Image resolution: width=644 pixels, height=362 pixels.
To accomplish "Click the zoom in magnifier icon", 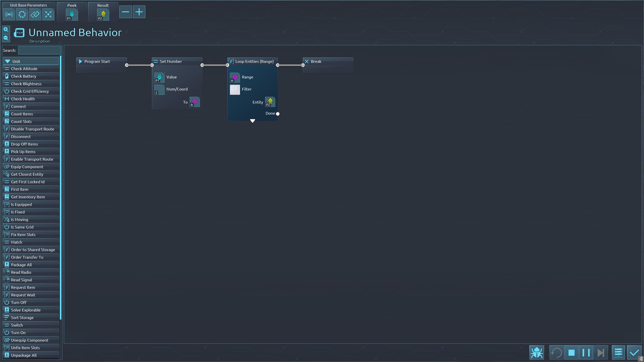I will [x=6, y=30].
